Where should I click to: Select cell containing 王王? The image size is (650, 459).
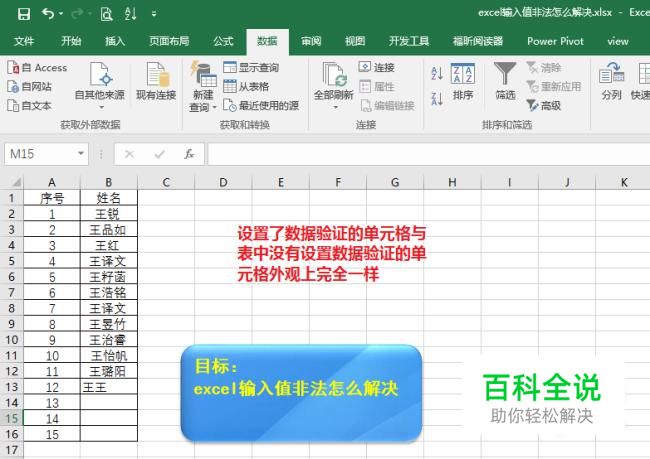pyautogui.click(x=109, y=387)
